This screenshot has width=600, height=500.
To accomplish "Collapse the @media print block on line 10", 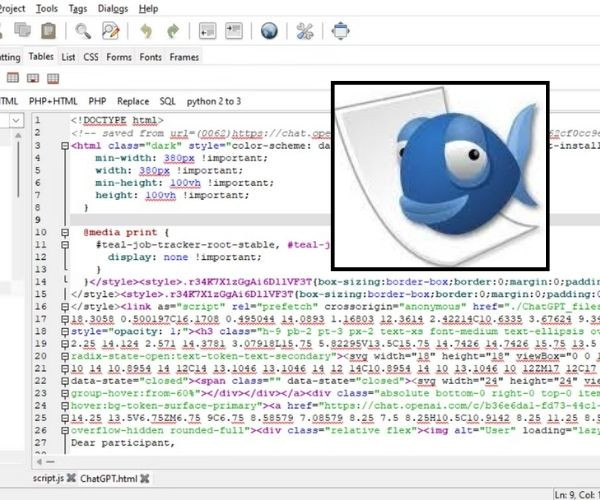I will point(65,232).
